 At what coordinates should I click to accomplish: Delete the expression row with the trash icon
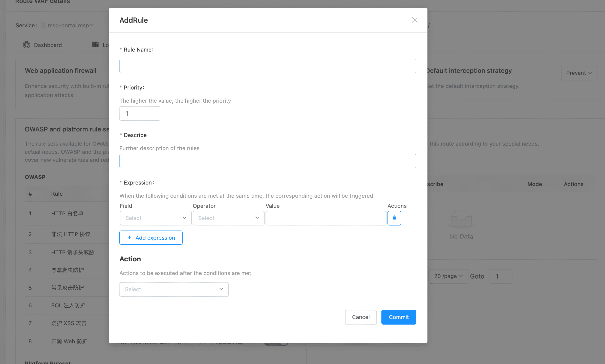(x=394, y=218)
